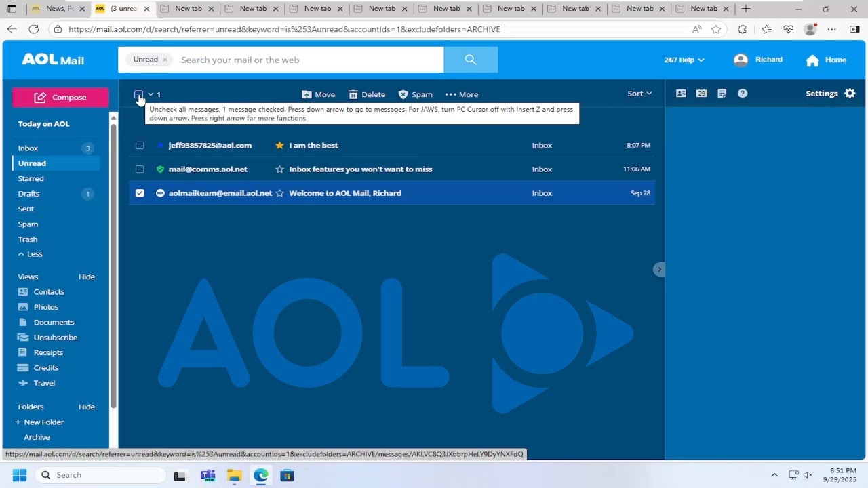This screenshot has width=868, height=488.
Task: Uncheck the select-all messages checkbox
Action: click(138, 94)
